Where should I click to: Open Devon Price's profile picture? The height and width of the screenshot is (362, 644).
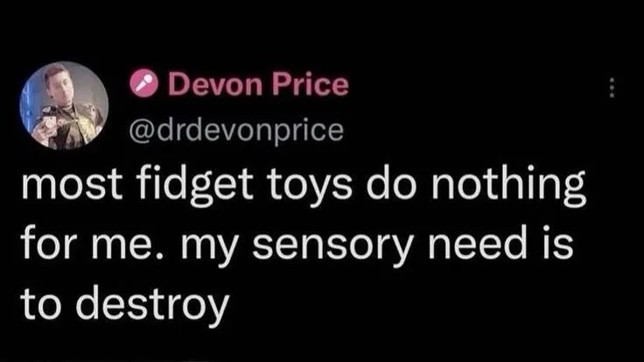click(64, 106)
